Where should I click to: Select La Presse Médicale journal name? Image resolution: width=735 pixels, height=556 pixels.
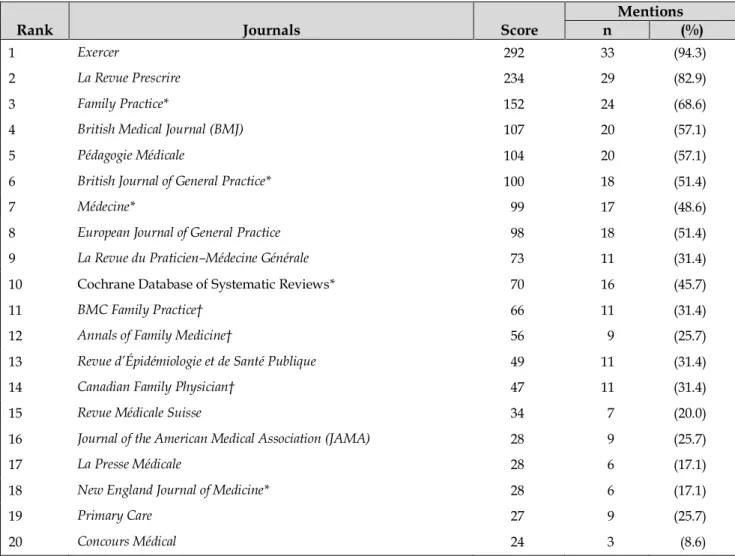pos(129,464)
